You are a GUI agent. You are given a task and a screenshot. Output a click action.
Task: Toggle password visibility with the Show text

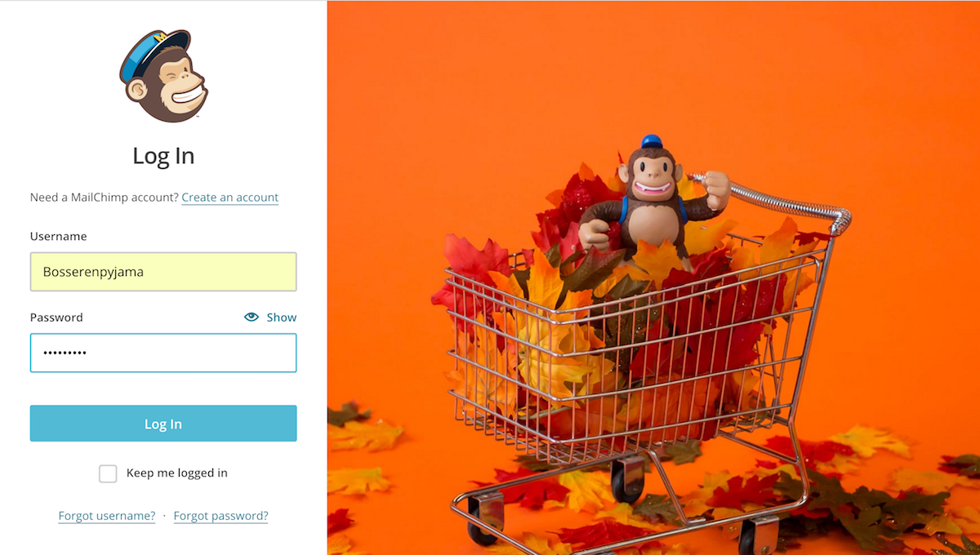282,317
